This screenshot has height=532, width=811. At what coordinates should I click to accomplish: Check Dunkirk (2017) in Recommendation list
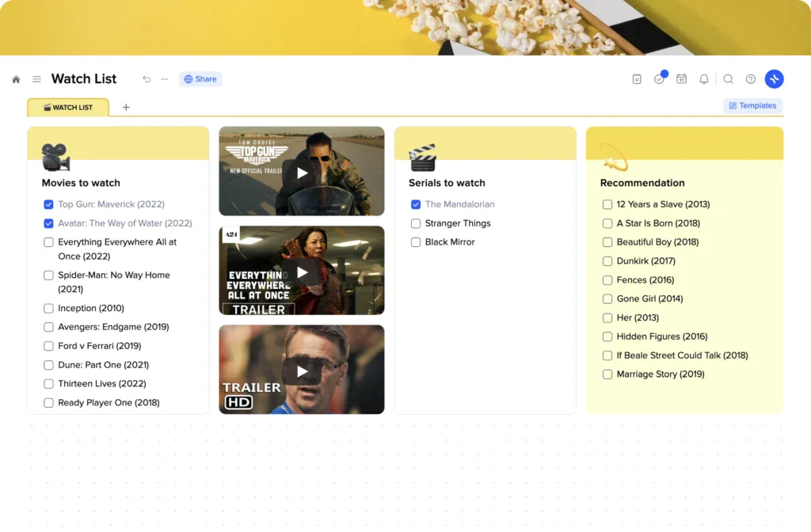pos(606,260)
